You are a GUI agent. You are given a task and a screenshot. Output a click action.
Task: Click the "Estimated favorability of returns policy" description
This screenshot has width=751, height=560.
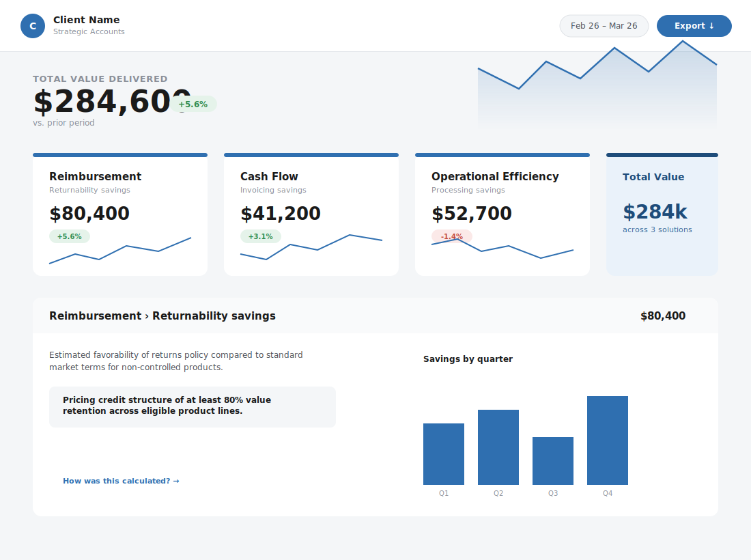(x=175, y=361)
